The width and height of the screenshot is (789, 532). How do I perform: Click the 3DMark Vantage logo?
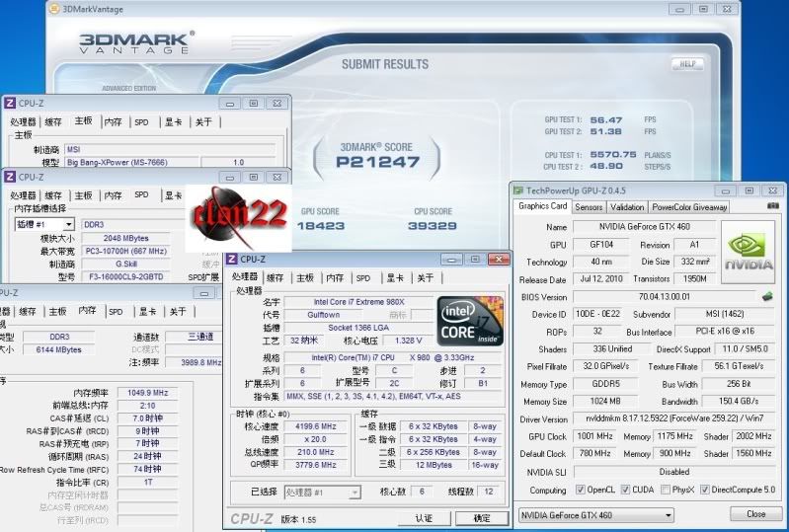[x=136, y=42]
